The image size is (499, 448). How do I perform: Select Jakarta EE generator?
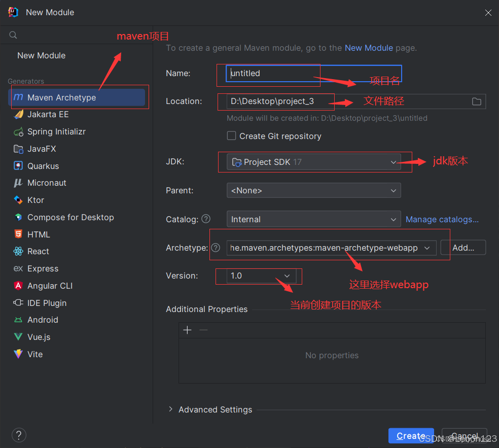tap(77, 114)
